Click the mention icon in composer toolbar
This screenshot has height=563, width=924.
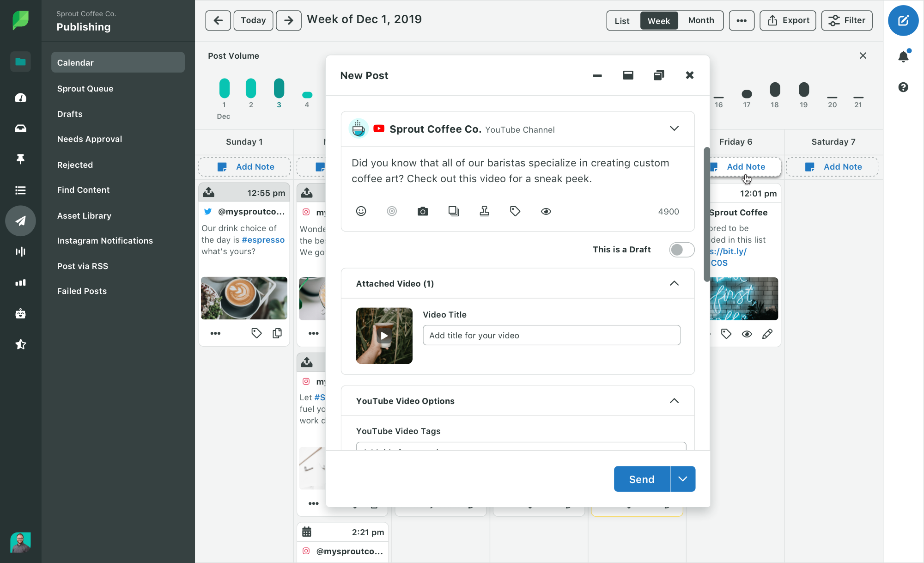[x=391, y=211]
